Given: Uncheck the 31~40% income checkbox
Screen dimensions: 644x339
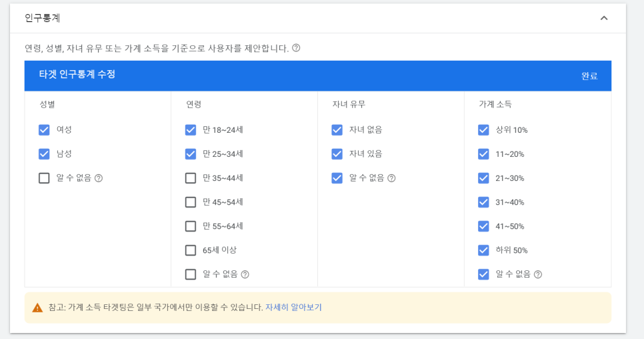Looking at the screenshot, I should tap(483, 202).
